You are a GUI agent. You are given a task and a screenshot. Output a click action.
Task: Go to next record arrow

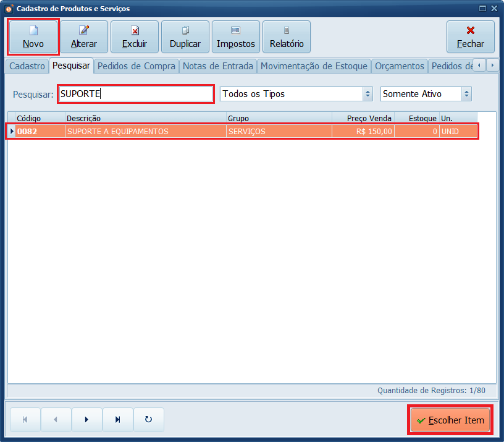click(x=86, y=419)
